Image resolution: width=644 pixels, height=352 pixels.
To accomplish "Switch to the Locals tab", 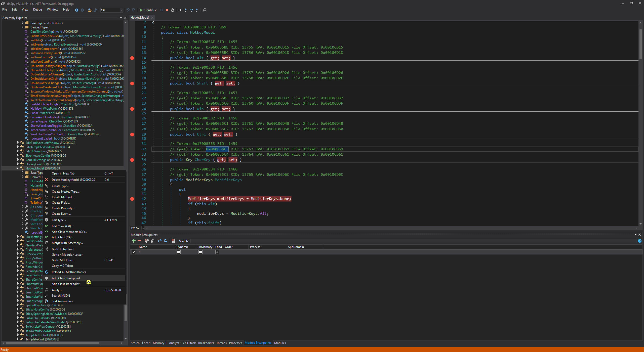I will click(x=146, y=343).
